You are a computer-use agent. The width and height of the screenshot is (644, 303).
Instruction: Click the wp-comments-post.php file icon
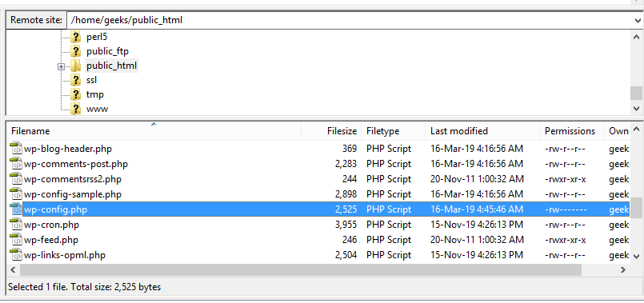coord(16,164)
